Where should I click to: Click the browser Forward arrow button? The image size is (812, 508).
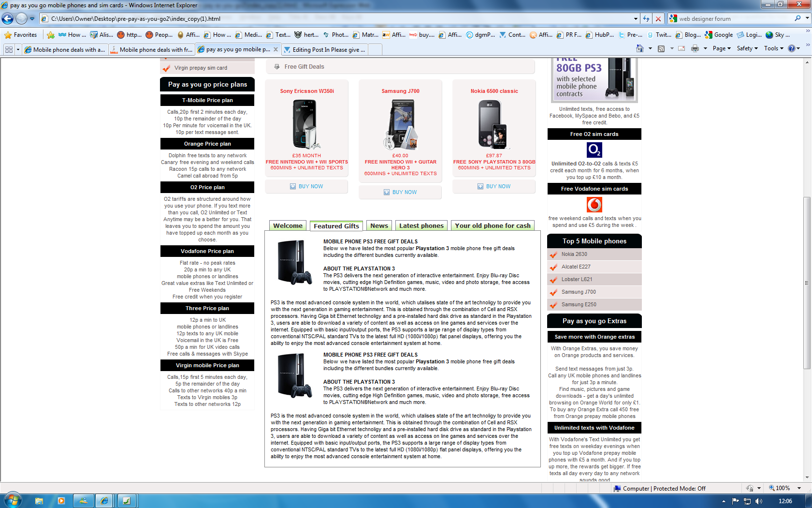(21, 19)
